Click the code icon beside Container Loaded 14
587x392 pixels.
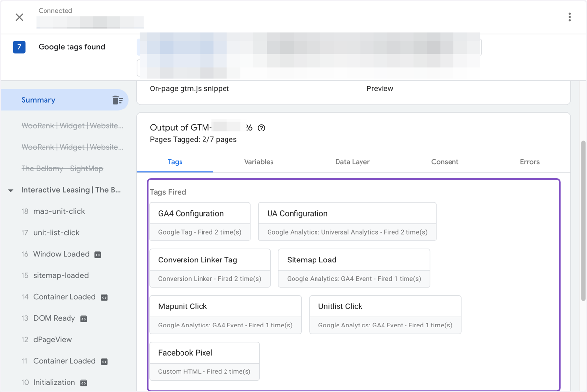tap(104, 297)
